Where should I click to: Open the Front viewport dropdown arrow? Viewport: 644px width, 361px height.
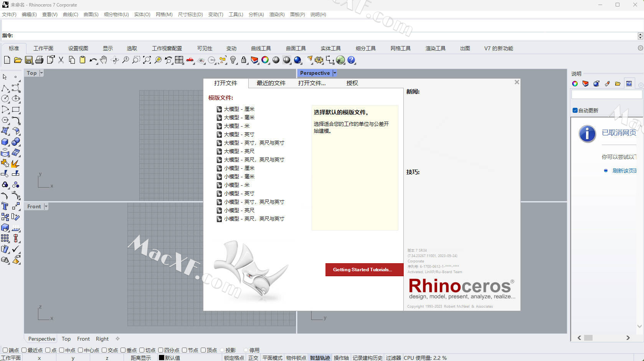[46, 206]
